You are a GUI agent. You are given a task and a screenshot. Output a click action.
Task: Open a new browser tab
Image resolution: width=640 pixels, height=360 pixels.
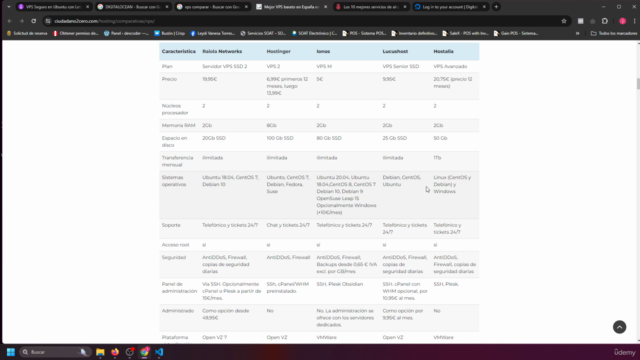click(496, 7)
